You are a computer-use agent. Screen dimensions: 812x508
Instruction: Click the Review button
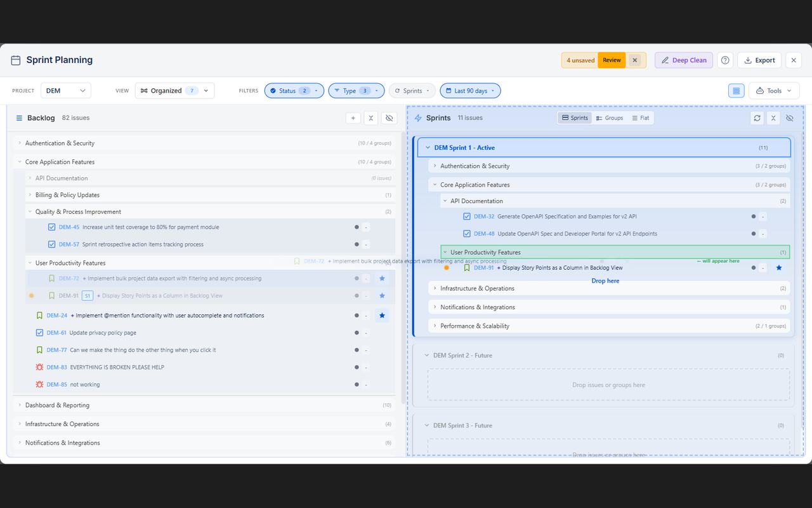coord(611,60)
